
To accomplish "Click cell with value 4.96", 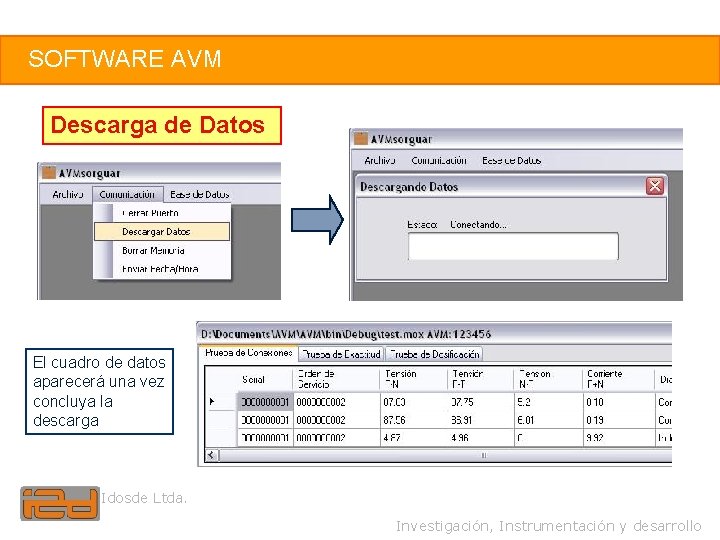I will pos(481,438).
